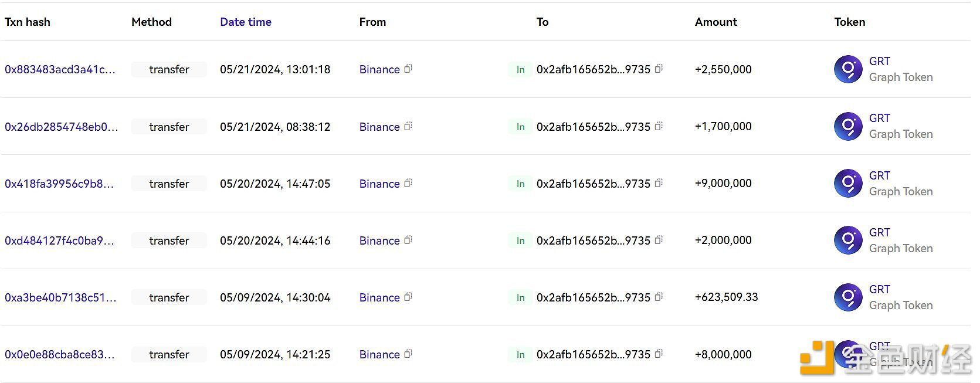Open transaction 0xa3be40b7138c51

(x=60, y=297)
